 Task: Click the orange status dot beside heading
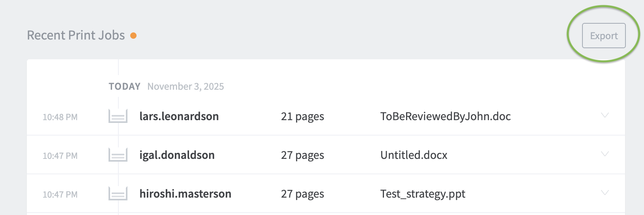tap(133, 36)
